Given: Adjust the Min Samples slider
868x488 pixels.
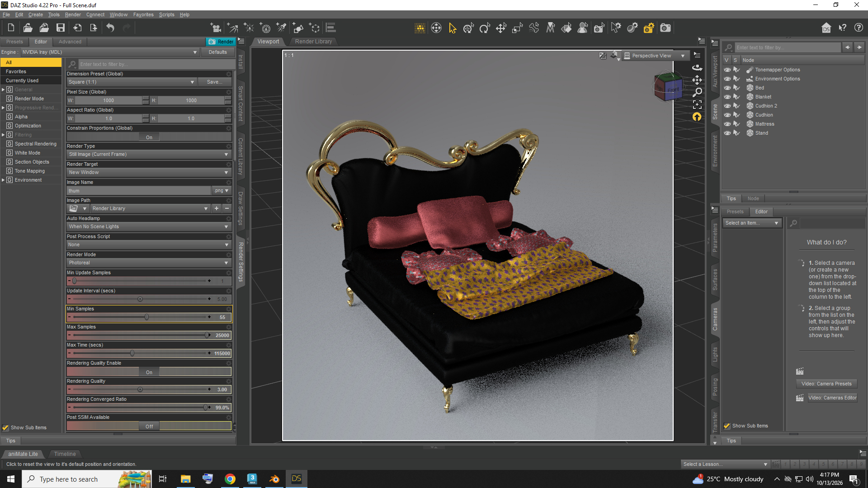Looking at the screenshot, I should tap(146, 317).
